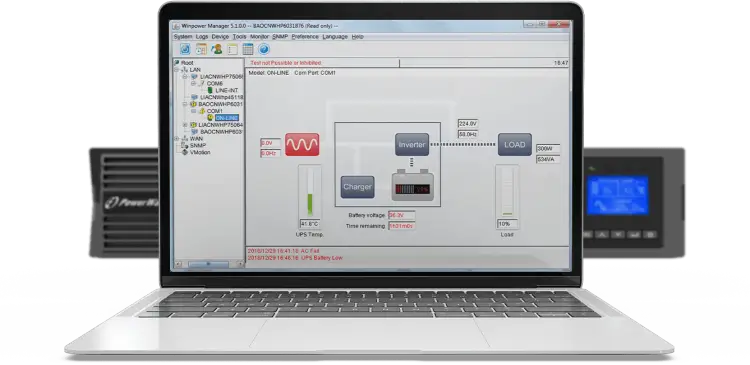
Task: Click the Battery voltage value field
Action: click(401, 215)
